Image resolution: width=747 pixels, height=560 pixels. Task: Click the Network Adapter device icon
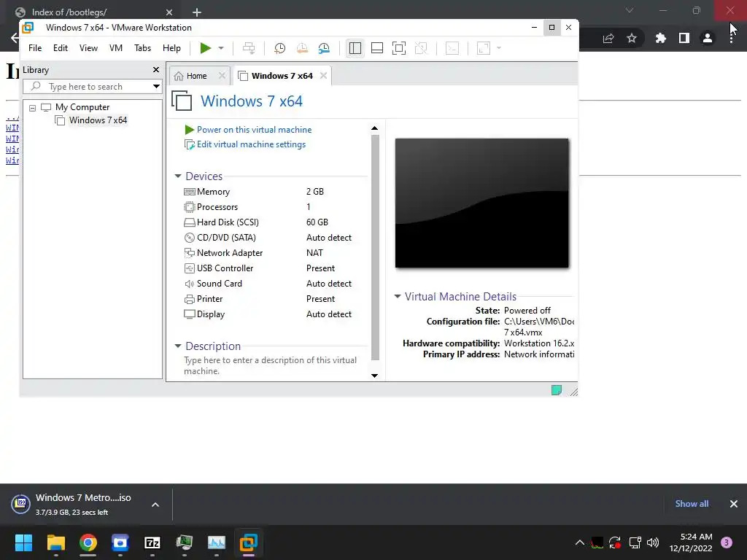click(189, 253)
